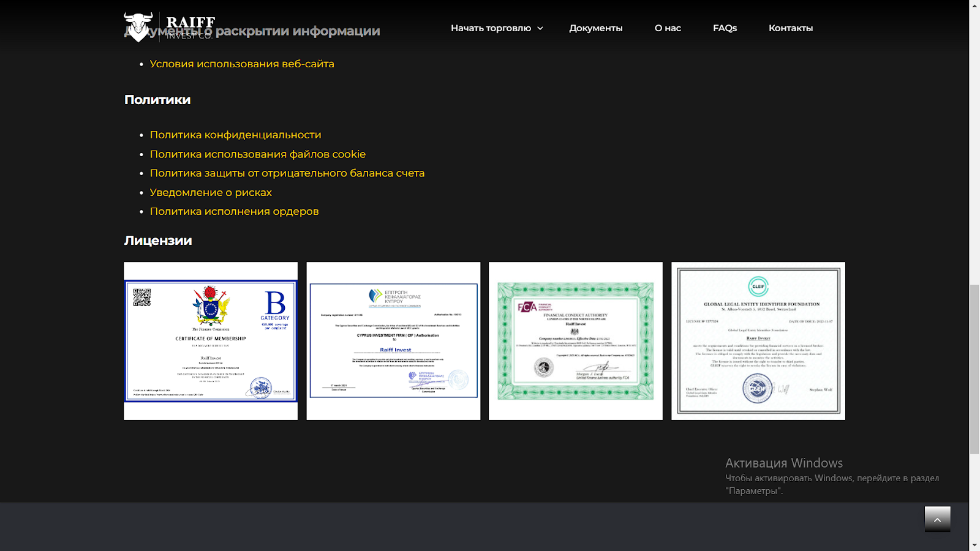
Task: Open the green FCA license thumbnail
Action: pyautogui.click(x=576, y=341)
